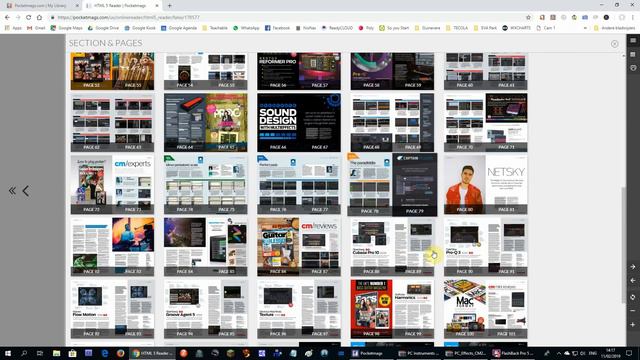Open Pro-Q 3 pages 90-91 thumbnail
This screenshot has height=360, width=640.
click(486, 247)
